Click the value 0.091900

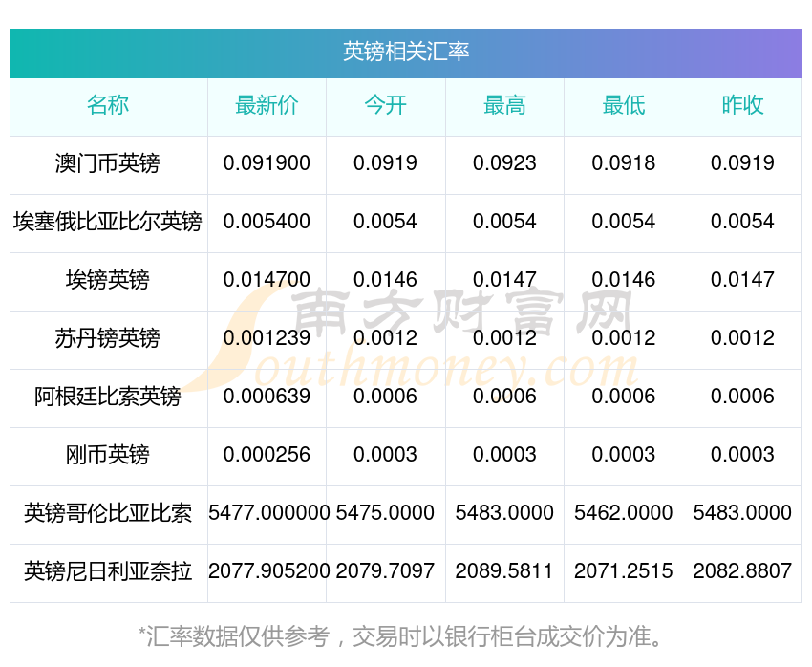click(267, 163)
